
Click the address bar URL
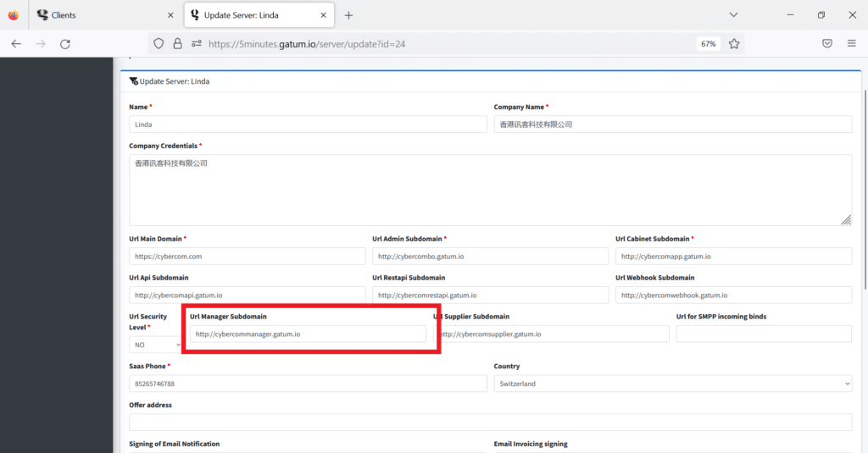307,44
